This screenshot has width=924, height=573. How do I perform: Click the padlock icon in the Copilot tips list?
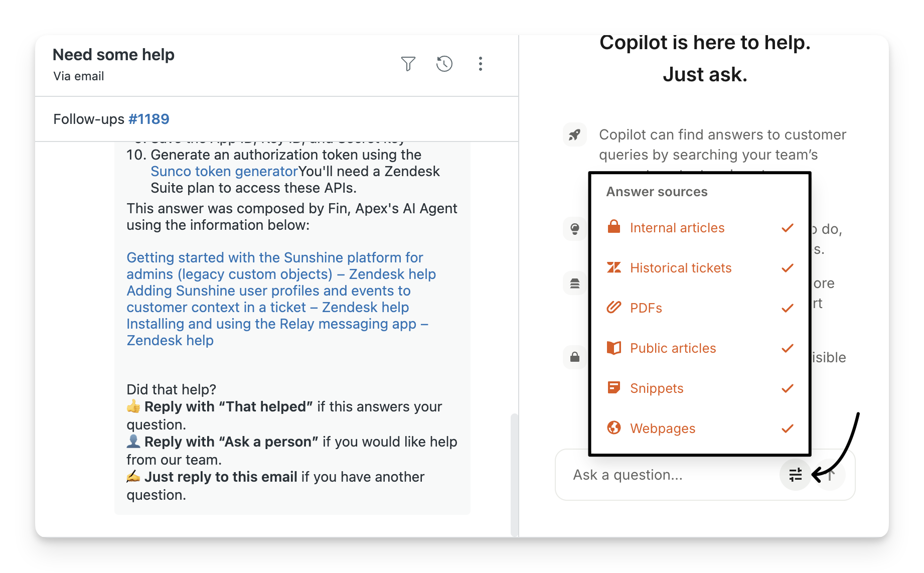click(574, 357)
